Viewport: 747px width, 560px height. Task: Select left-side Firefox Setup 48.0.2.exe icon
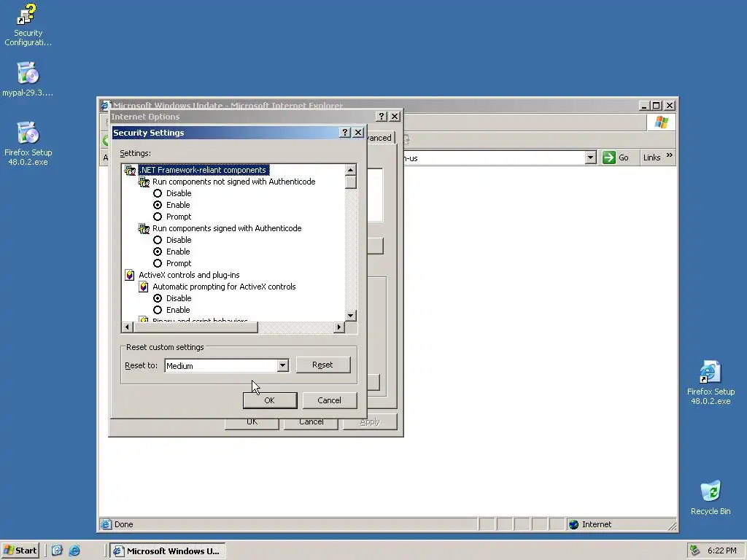pos(28,143)
